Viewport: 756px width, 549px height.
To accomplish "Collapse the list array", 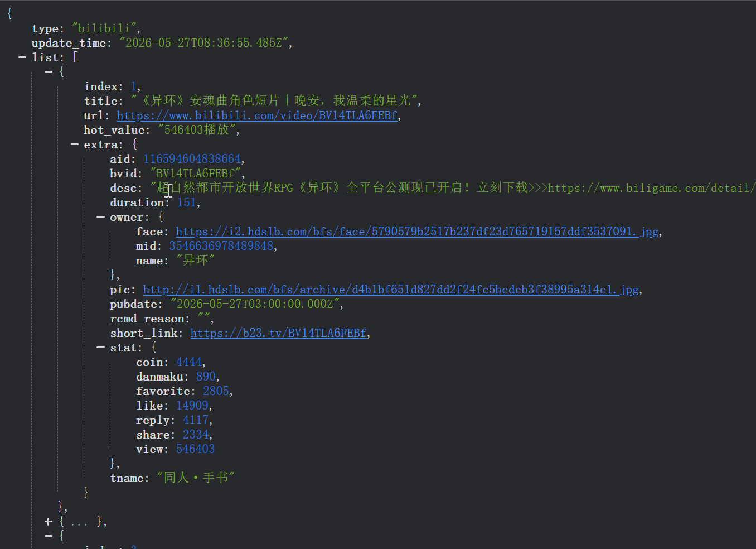I will pos(22,57).
